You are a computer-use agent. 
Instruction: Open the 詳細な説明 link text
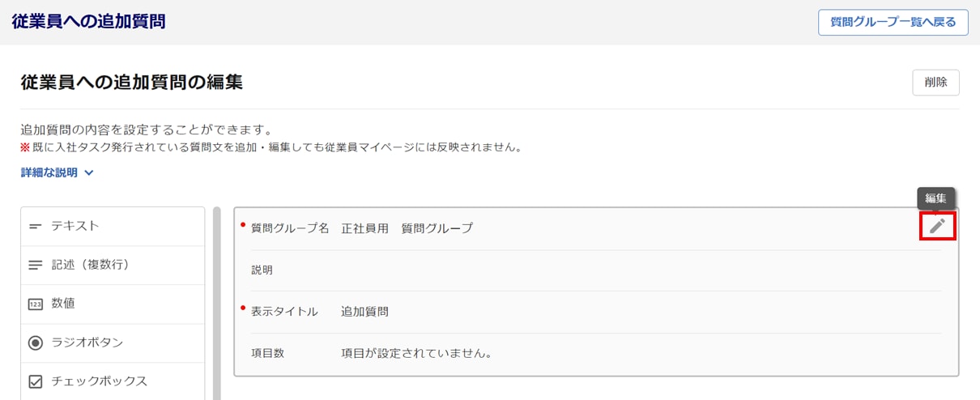(49, 172)
